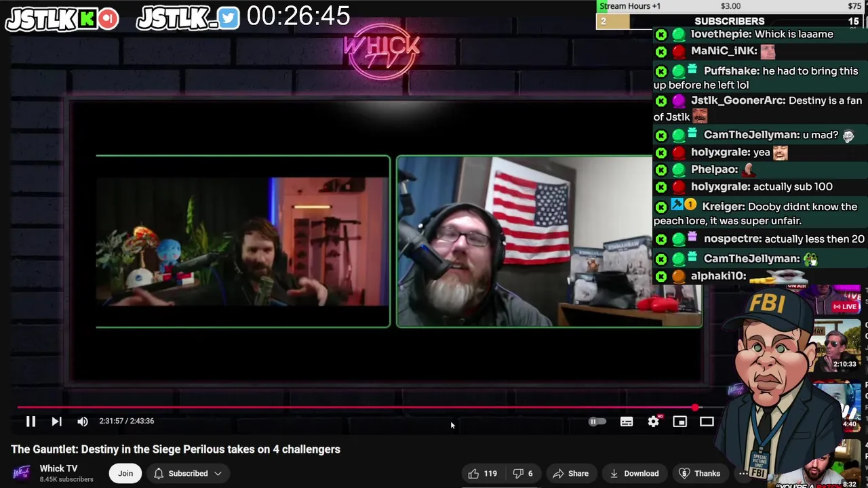The height and width of the screenshot is (488, 868).
Task: Click the green X beside Jstlk_GoonerArc message
Action: (x=661, y=101)
